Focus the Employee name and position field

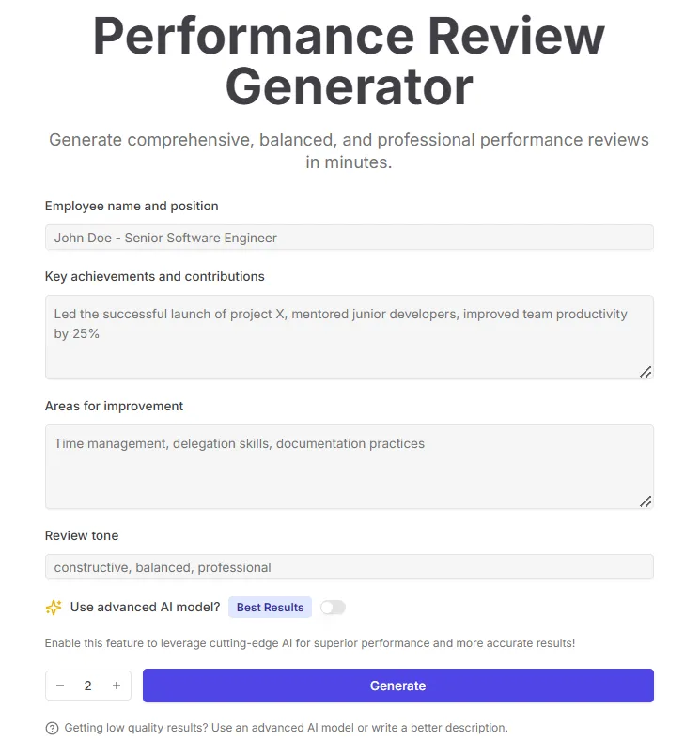tap(350, 238)
